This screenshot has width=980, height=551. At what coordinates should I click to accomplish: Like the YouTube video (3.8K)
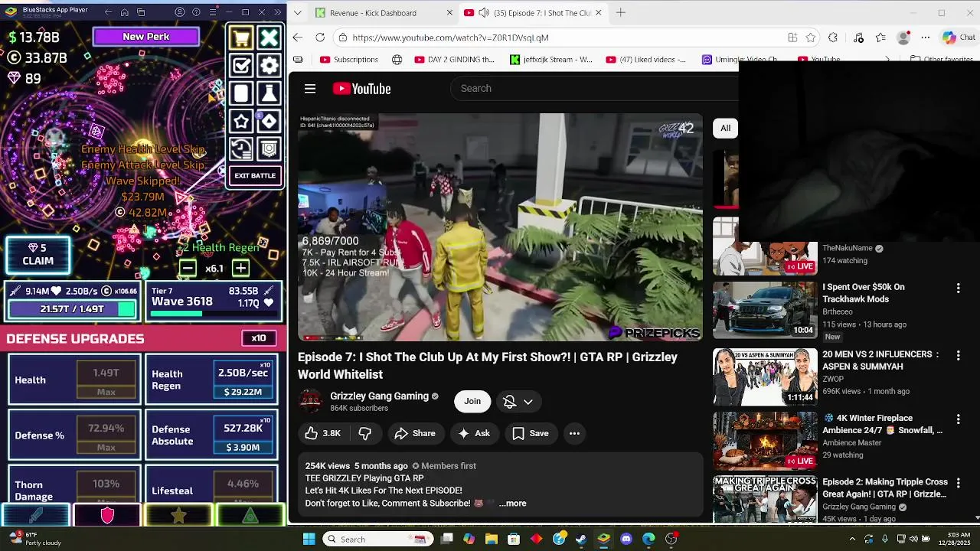tap(322, 433)
